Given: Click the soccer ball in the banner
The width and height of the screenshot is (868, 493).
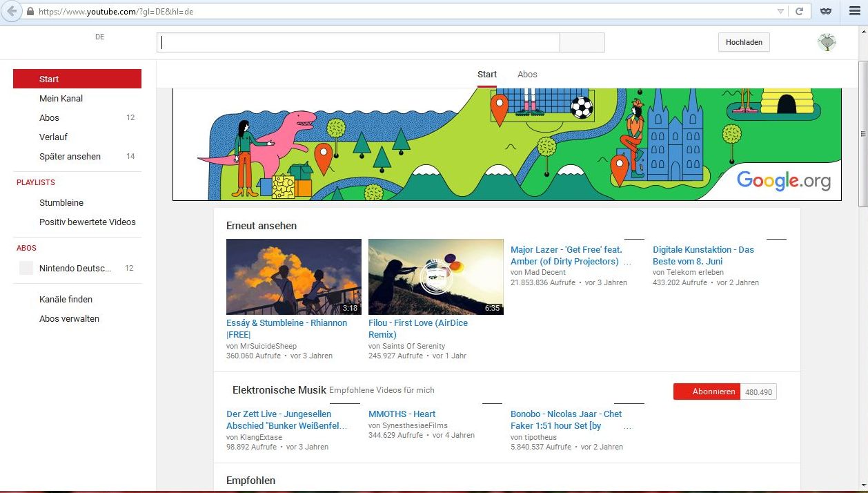Looking at the screenshot, I should (x=582, y=107).
